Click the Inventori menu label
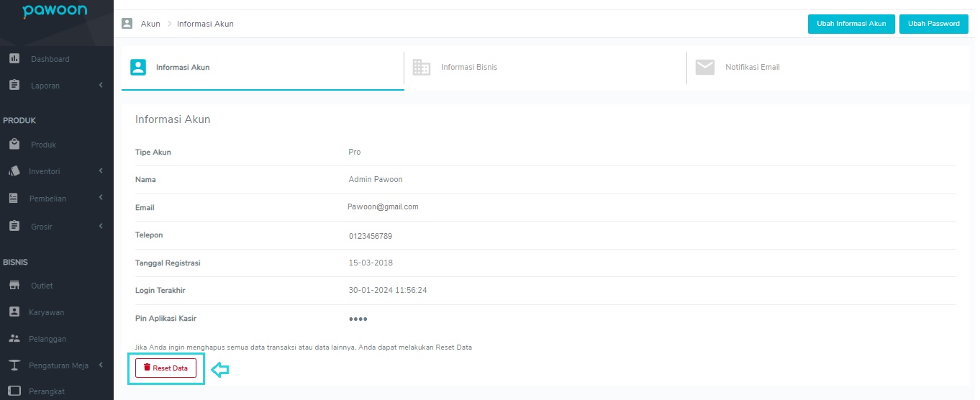Screen dimensions: 980x400 point(44,171)
